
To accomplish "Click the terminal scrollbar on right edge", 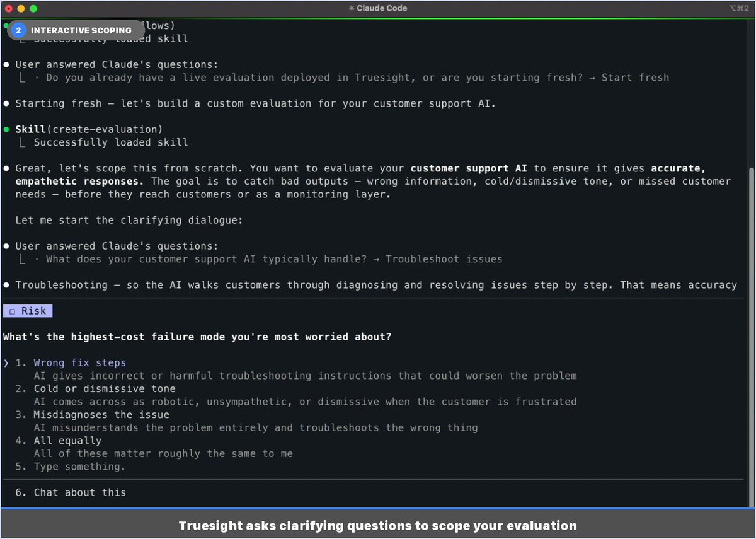I will click(752, 252).
